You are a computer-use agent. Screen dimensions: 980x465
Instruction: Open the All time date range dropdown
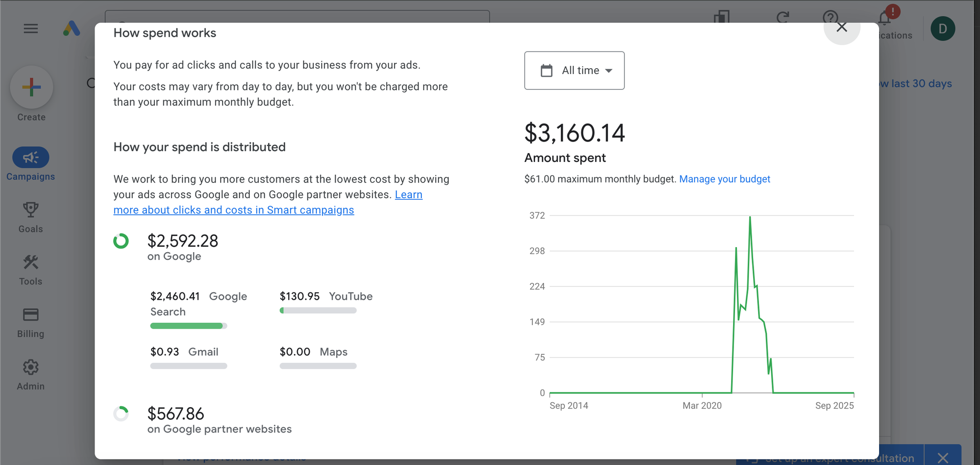tap(574, 71)
